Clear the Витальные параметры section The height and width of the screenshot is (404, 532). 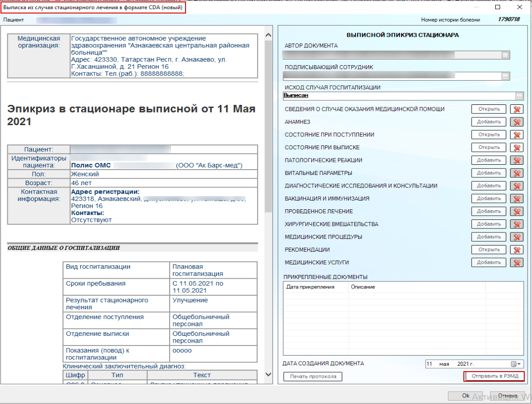click(517, 173)
